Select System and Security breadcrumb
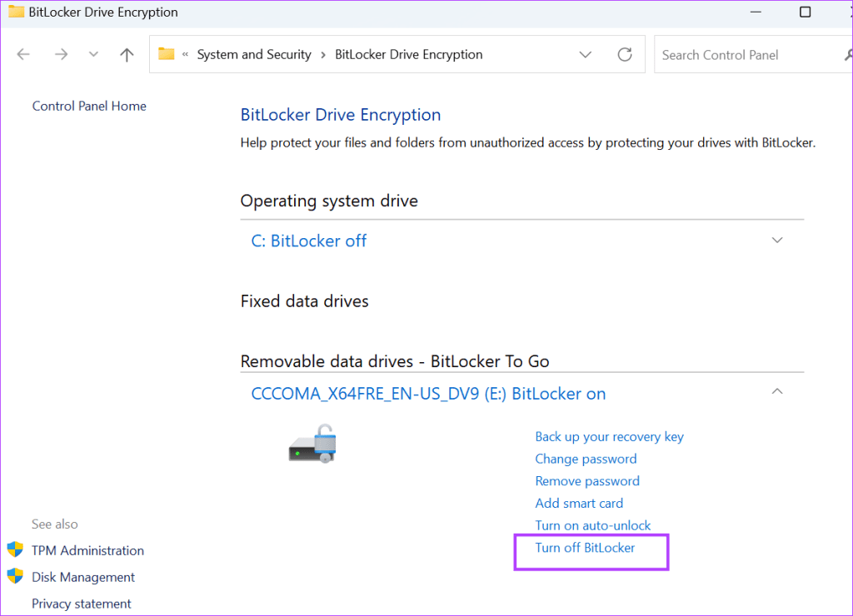The width and height of the screenshot is (853, 616). tap(254, 55)
